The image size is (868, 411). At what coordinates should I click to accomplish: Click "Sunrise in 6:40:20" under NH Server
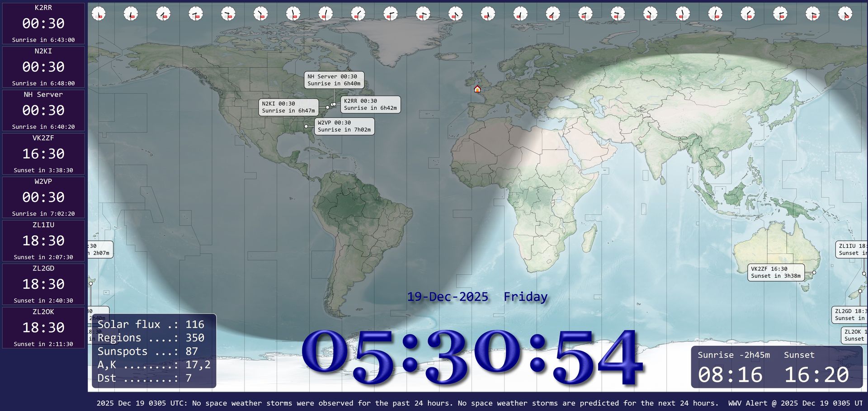[43, 127]
